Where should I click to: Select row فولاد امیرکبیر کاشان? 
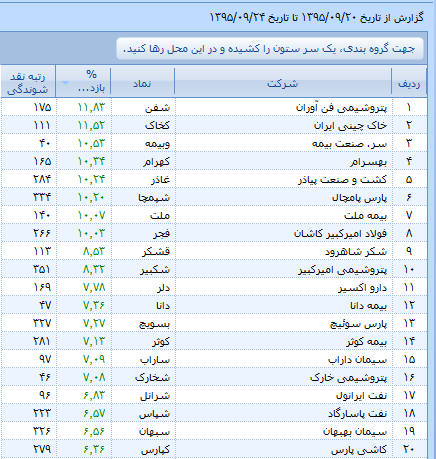tap(214, 233)
